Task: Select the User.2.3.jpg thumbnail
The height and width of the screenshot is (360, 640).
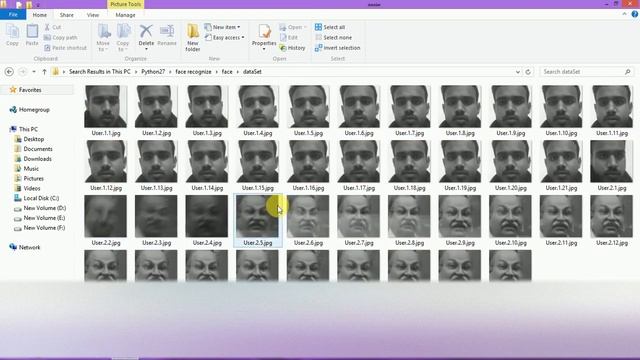Action: [156, 216]
